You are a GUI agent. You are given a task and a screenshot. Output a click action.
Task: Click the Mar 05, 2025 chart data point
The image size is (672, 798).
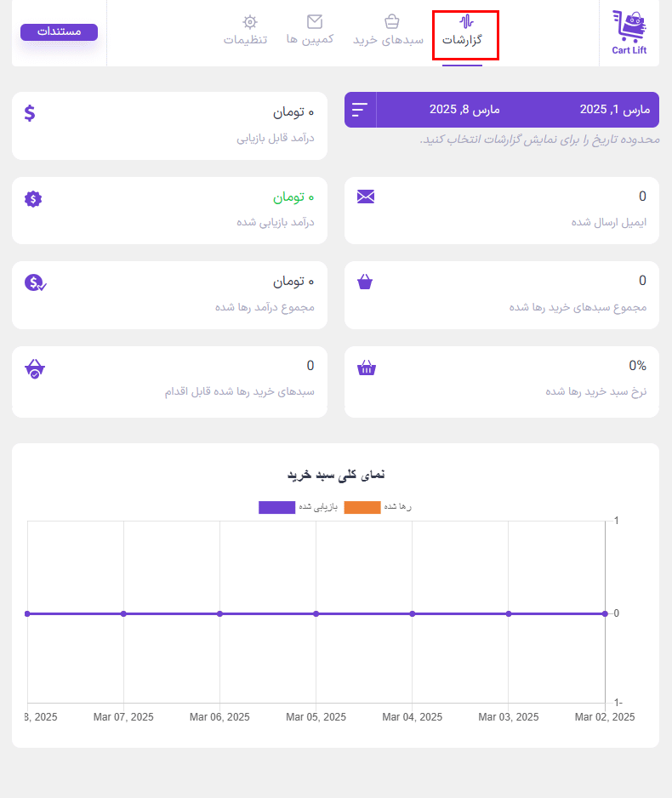(316, 613)
